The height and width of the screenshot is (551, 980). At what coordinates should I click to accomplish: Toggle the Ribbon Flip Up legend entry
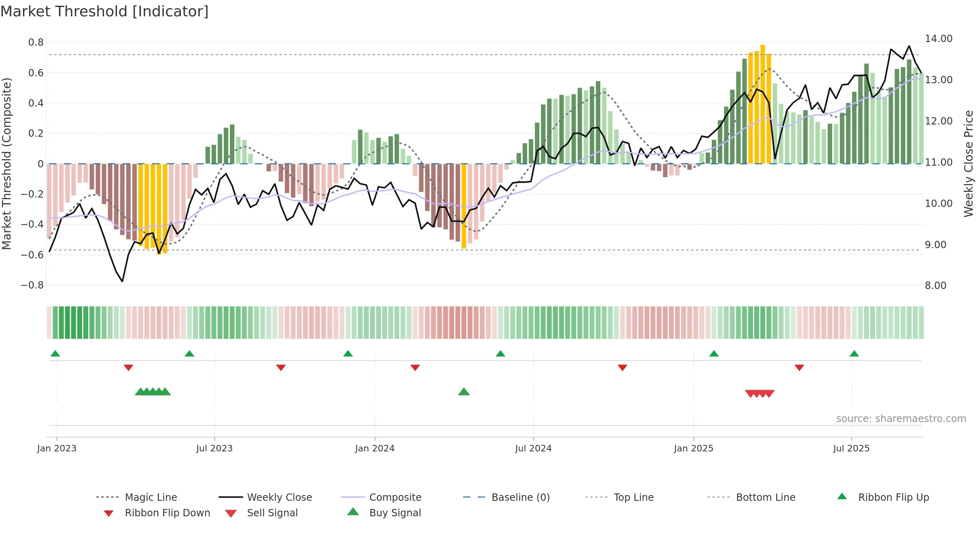point(883,497)
